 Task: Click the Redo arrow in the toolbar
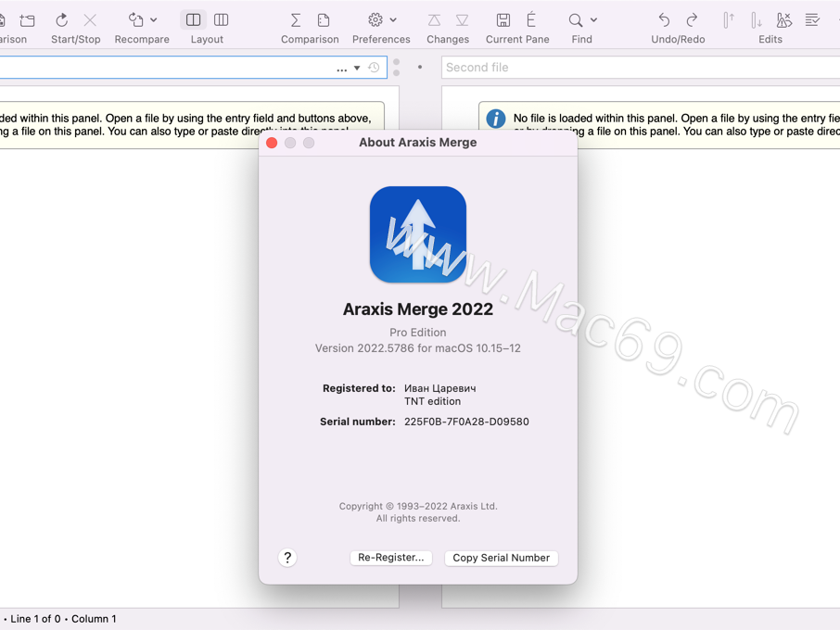[x=692, y=19]
